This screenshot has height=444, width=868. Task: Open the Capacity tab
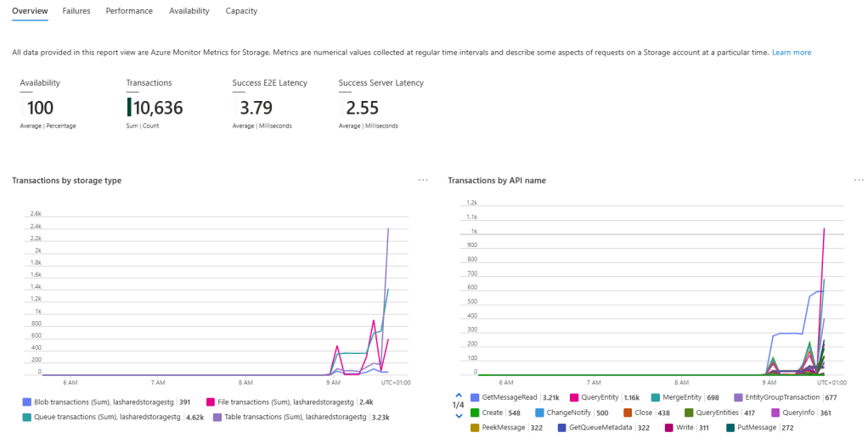click(241, 11)
